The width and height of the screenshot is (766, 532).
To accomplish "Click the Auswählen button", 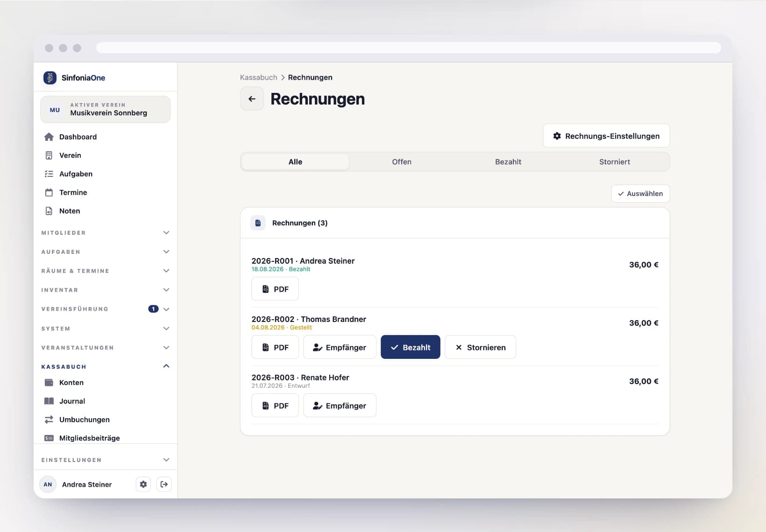I will click(640, 194).
